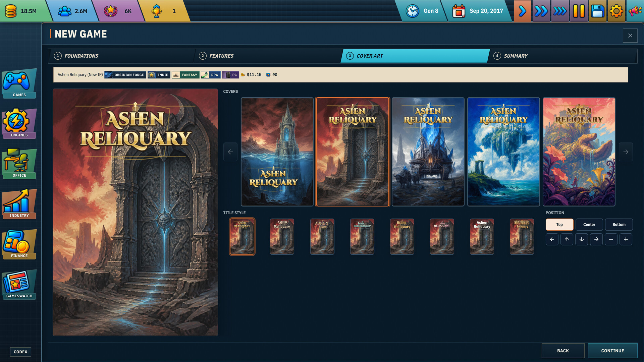Select the fourth title style thumbnail

pyautogui.click(x=362, y=237)
